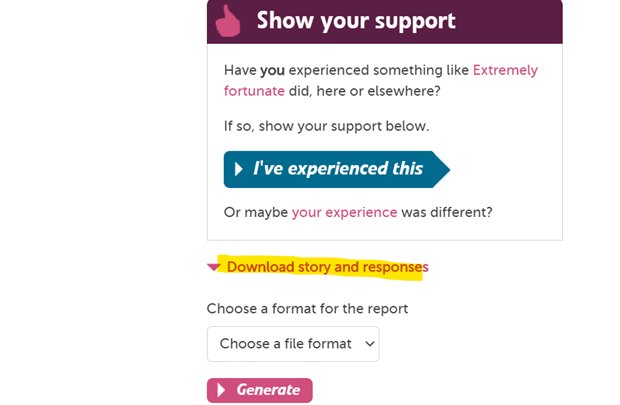
Task: Open the Extremely link in pink text
Action: coord(505,70)
